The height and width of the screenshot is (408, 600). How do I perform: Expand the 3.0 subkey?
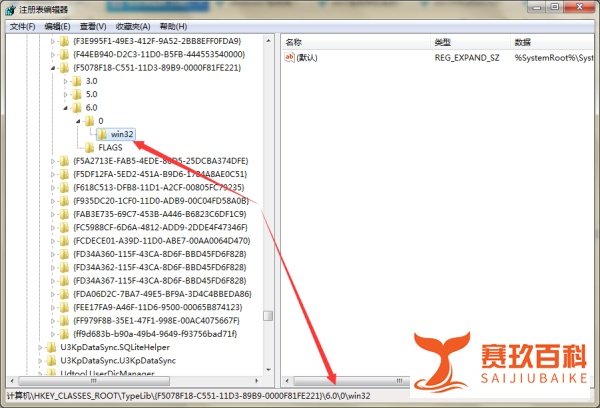pyautogui.click(x=65, y=81)
